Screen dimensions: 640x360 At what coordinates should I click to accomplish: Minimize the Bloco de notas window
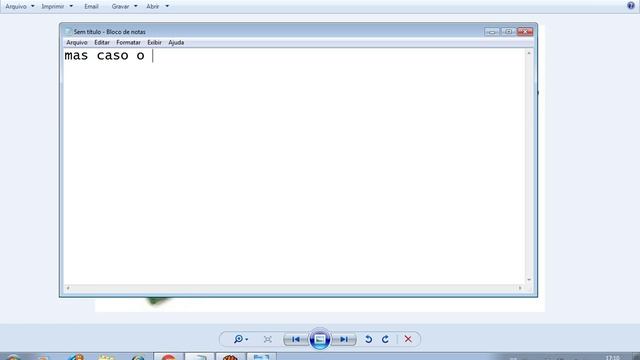(x=492, y=31)
